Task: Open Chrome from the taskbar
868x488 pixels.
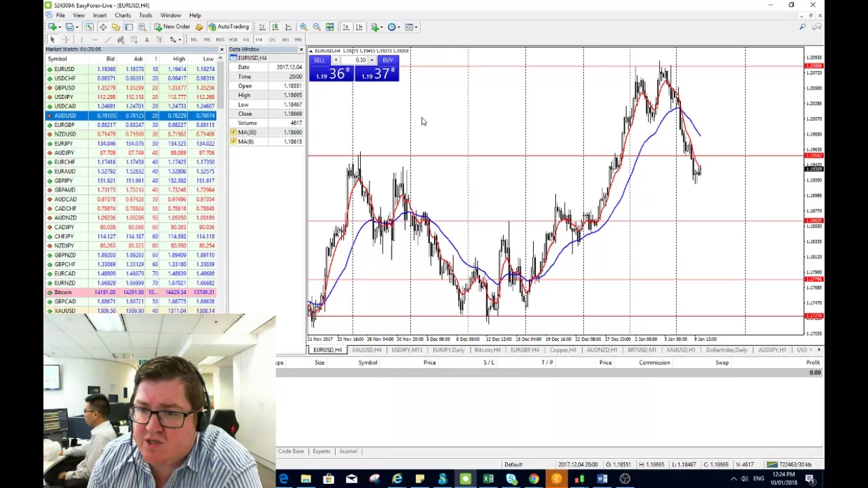Action: tap(534, 479)
